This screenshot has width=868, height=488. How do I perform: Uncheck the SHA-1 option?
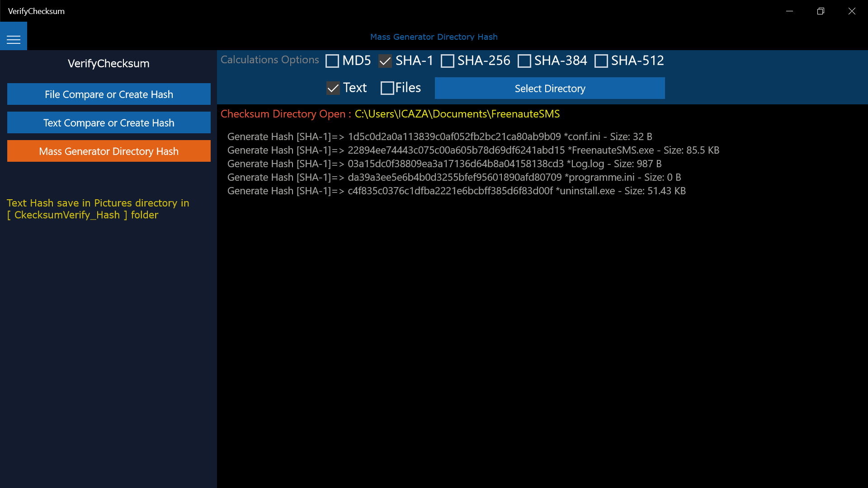[x=385, y=61]
